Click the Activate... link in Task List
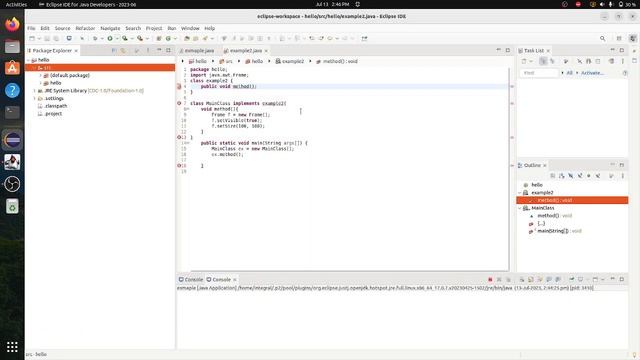Viewport: 640px width, 360px height. pos(592,73)
